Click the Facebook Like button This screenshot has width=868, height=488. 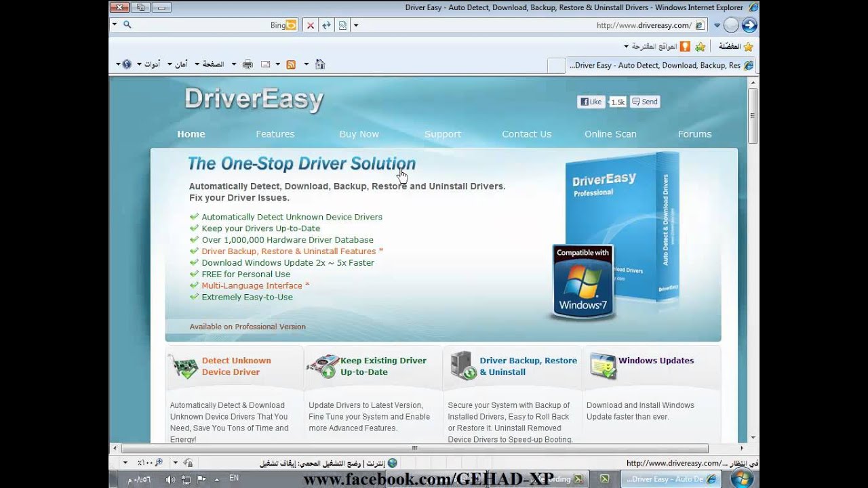pyautogui.click(x=591, y=102)
